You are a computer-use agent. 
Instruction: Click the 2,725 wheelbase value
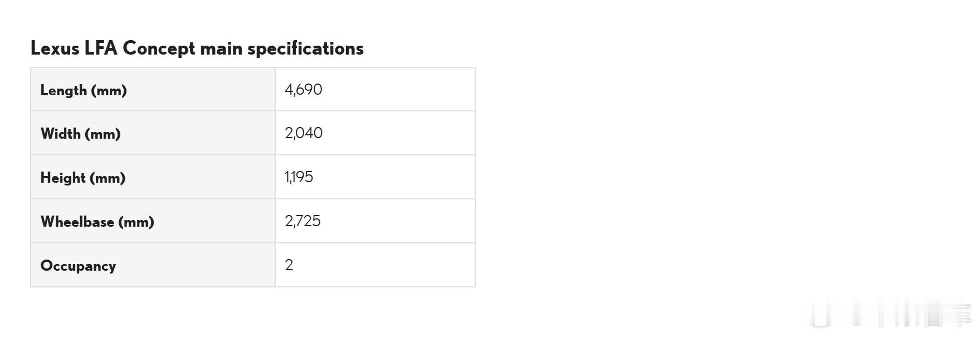303,221
